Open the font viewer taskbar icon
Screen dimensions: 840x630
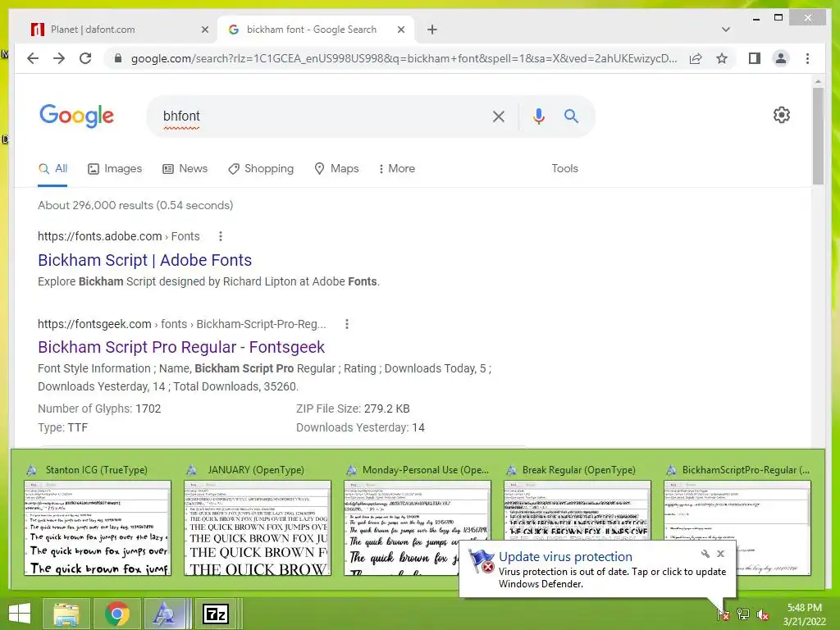164,614
